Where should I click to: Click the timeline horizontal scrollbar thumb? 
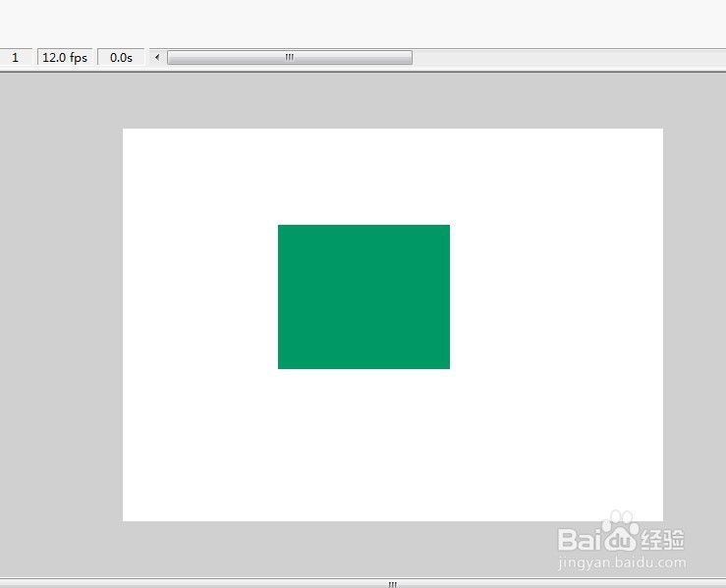(x=290, y=57)
